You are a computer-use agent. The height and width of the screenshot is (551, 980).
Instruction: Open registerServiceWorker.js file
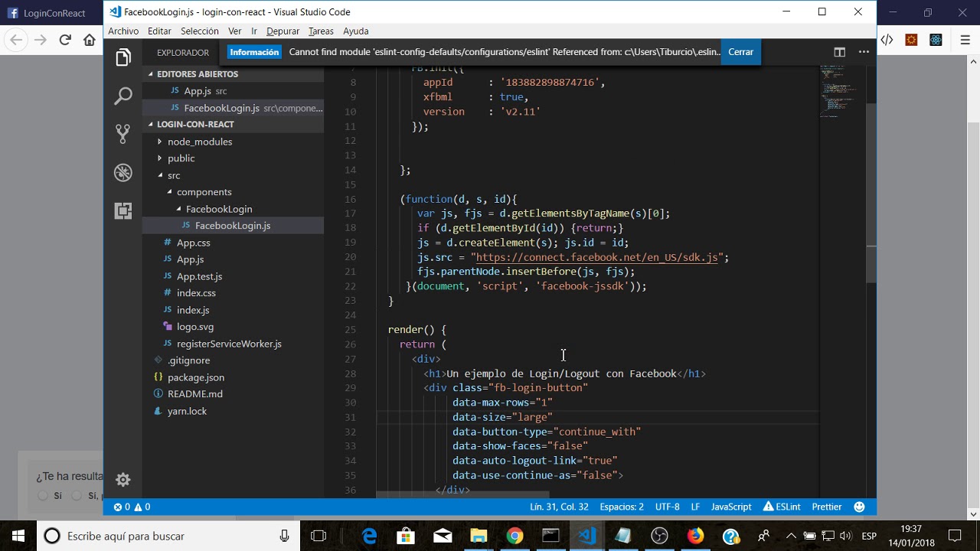[x=229, y=344]
